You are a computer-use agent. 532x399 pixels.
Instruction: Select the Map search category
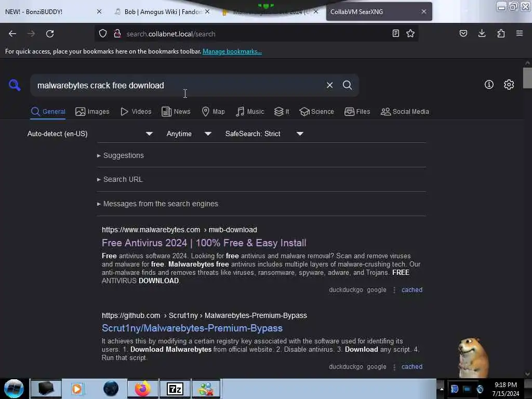(x=213, y=112)
